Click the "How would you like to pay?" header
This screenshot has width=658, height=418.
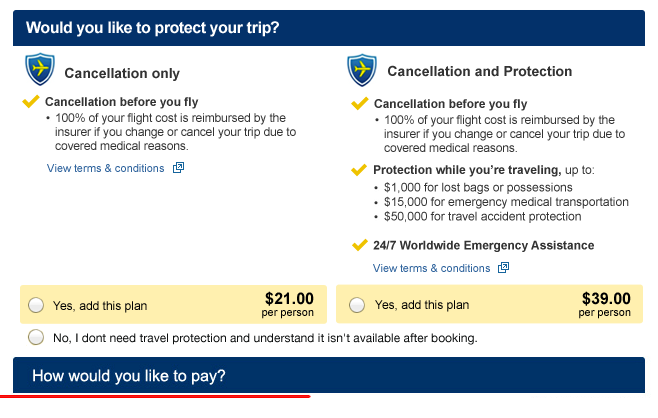click(129, 377)
